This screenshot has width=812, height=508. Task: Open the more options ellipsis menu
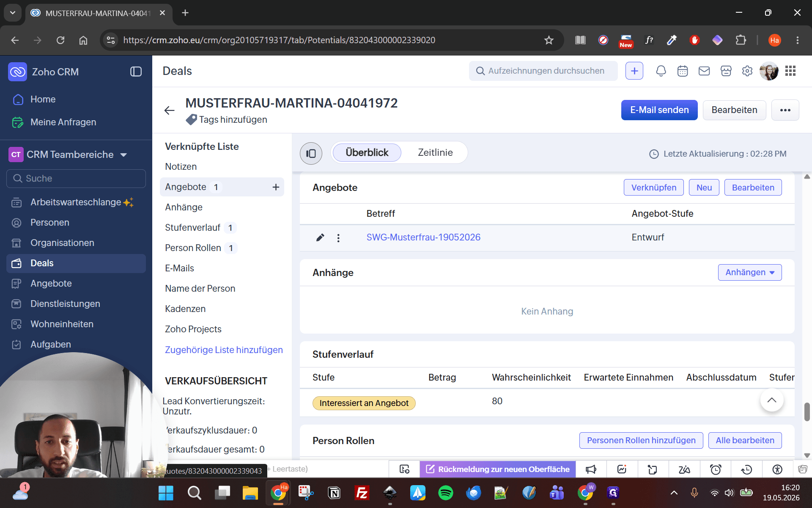pyautogui.click(x=785, y=110)
